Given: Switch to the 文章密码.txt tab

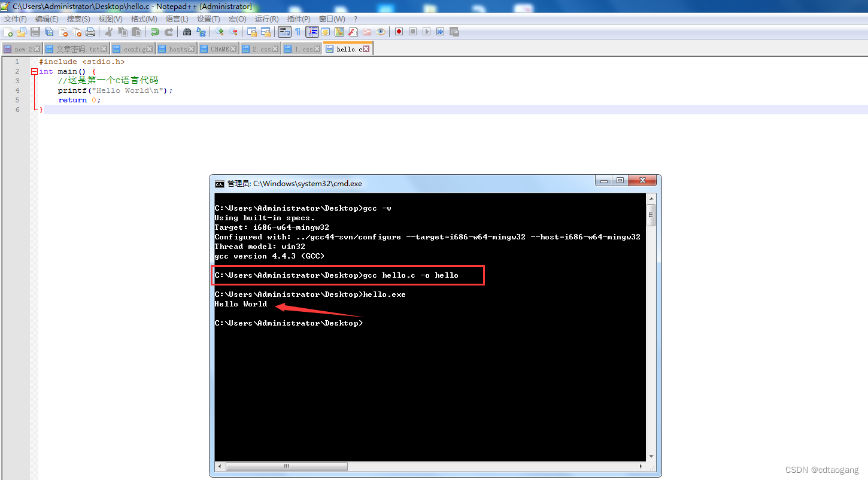Looking at the screenshot, I should [x=76, y=49].
